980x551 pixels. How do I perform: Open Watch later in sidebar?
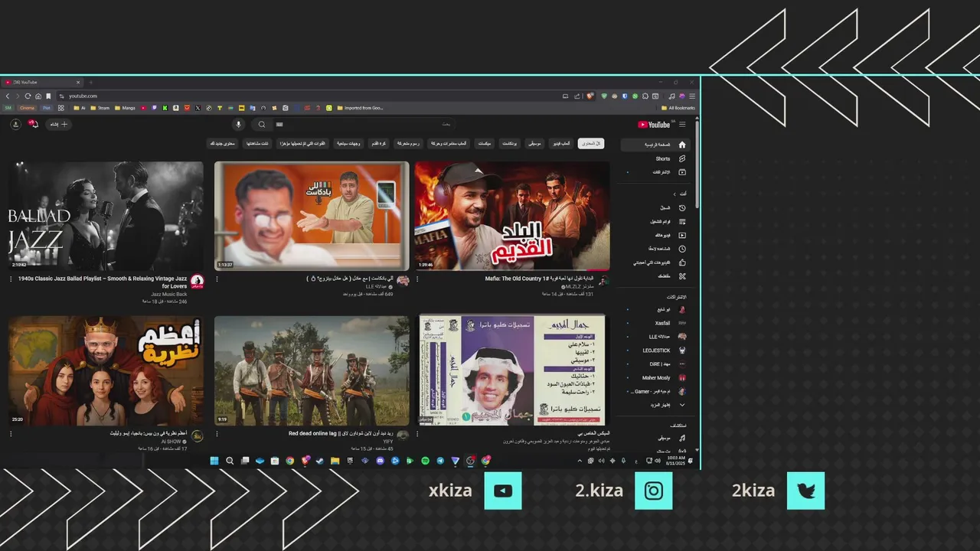pyautogui.click(x=655, y=249)
